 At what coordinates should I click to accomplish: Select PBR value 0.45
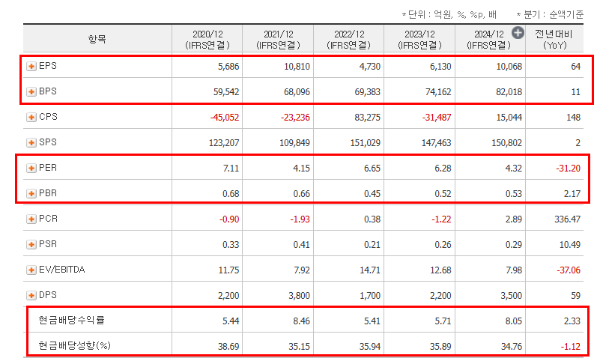tap(372, 194)
